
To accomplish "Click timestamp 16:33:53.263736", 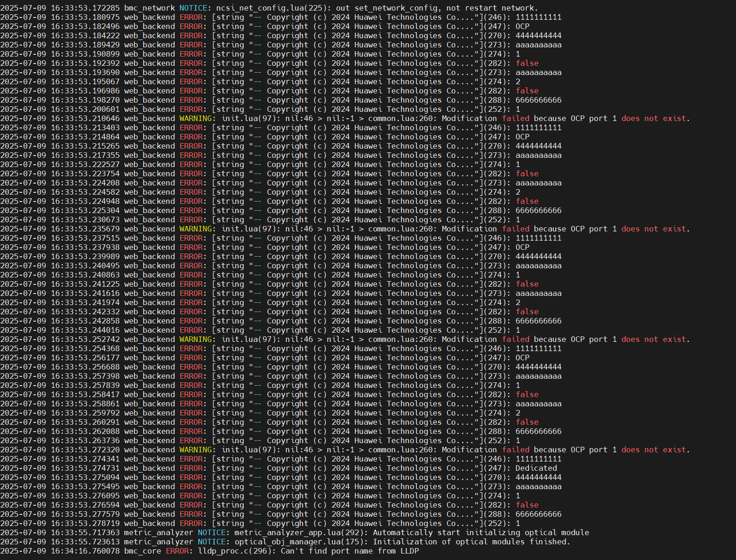I will point(85,440).
